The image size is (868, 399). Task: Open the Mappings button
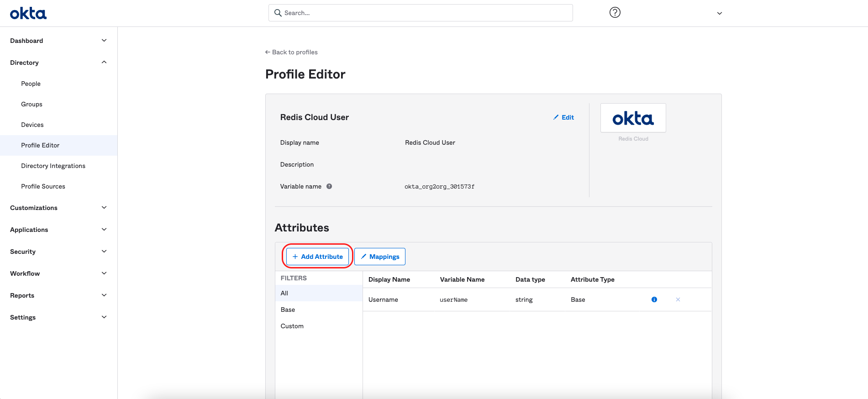click(379, 257)
